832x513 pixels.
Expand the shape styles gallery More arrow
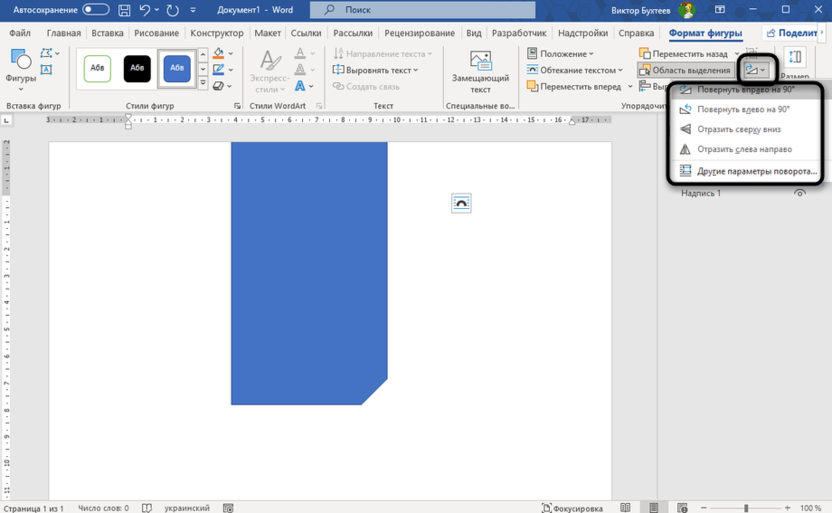tap(203, 83)
